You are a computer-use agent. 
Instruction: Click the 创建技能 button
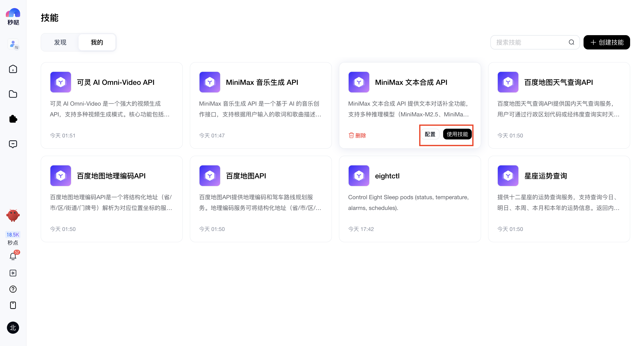pos(607,42)
